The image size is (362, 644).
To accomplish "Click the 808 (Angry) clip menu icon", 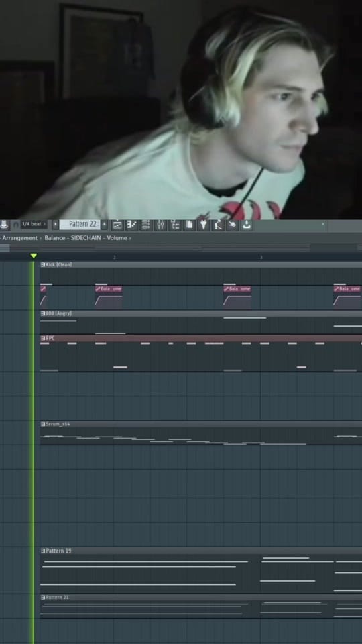I will click(43, 313).
